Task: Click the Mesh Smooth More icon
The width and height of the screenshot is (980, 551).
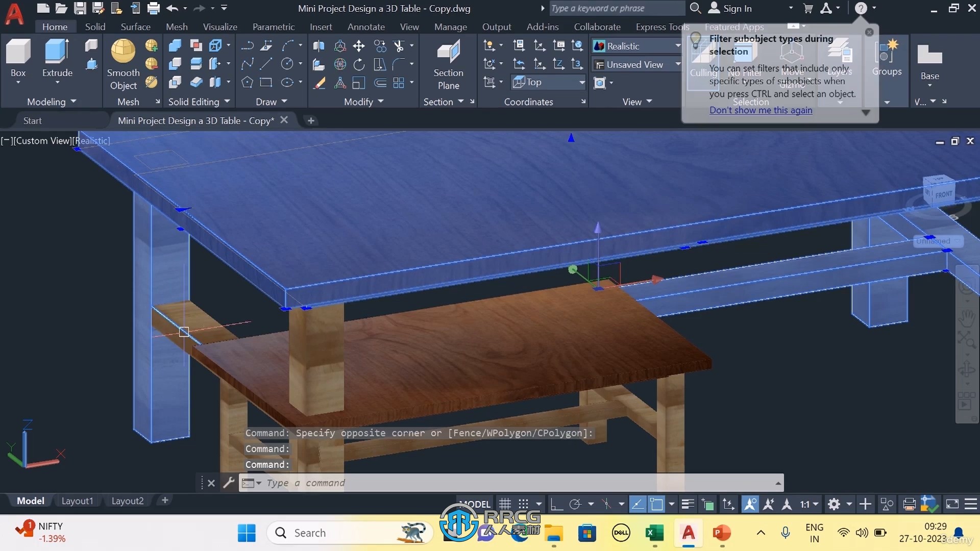Action: pos(152,45)
